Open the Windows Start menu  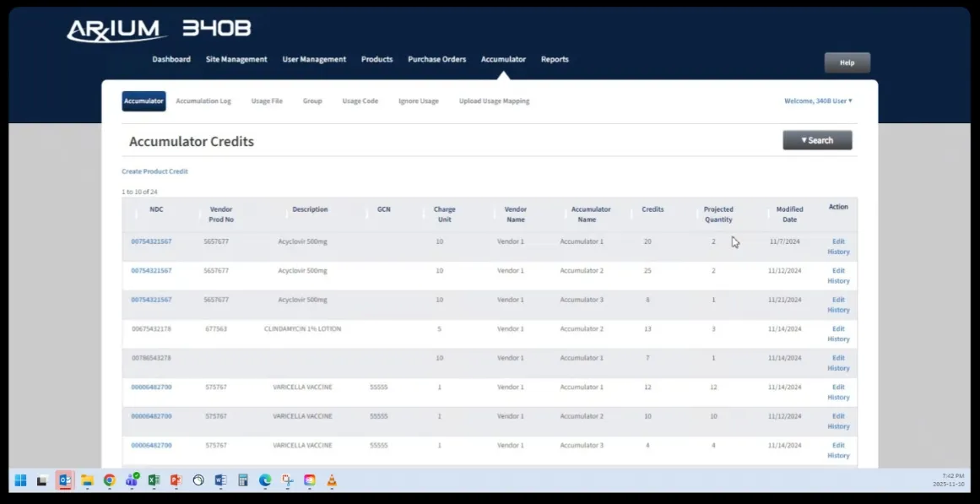pos(20,480)
